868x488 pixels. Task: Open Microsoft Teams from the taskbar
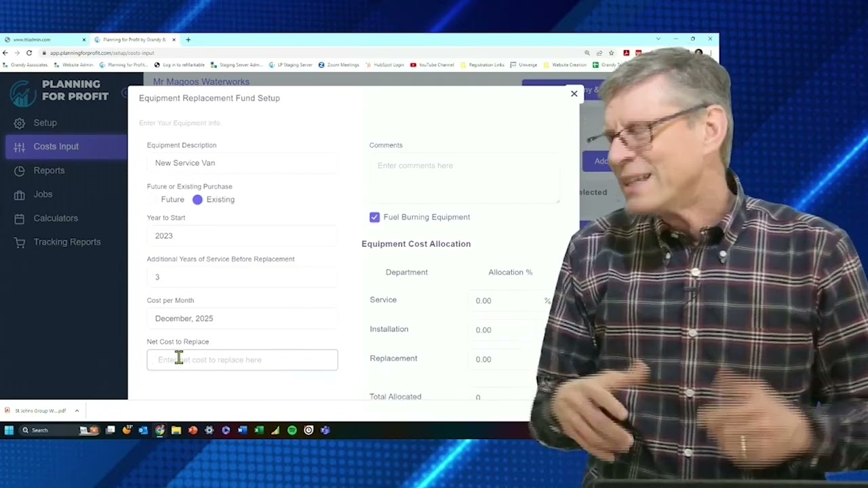pos(325,430)
